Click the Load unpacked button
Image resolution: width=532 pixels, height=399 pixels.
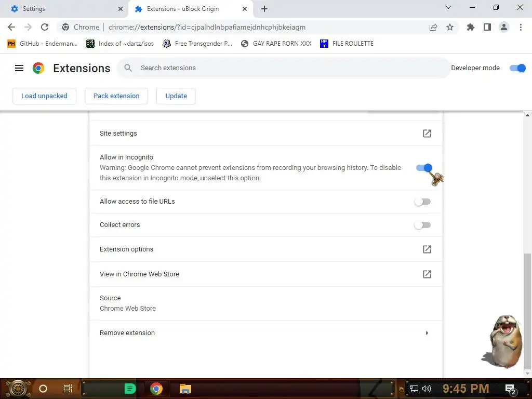[x=45, y=96]
